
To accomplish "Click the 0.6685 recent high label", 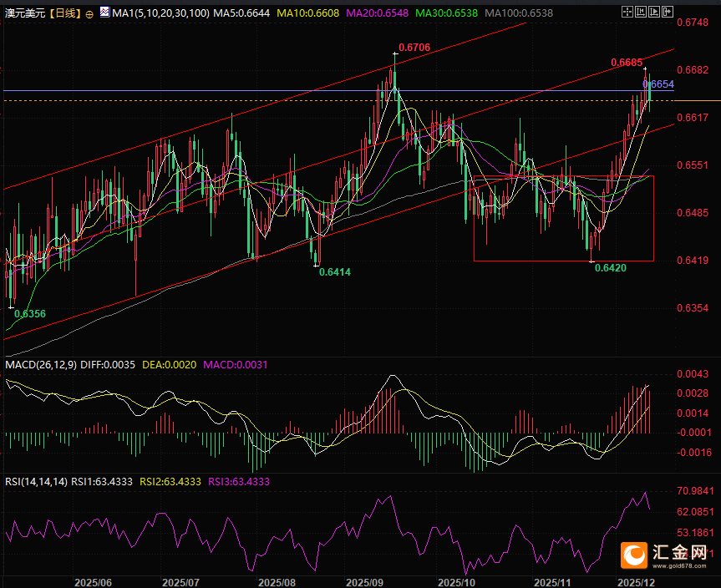I will (627, 63).
